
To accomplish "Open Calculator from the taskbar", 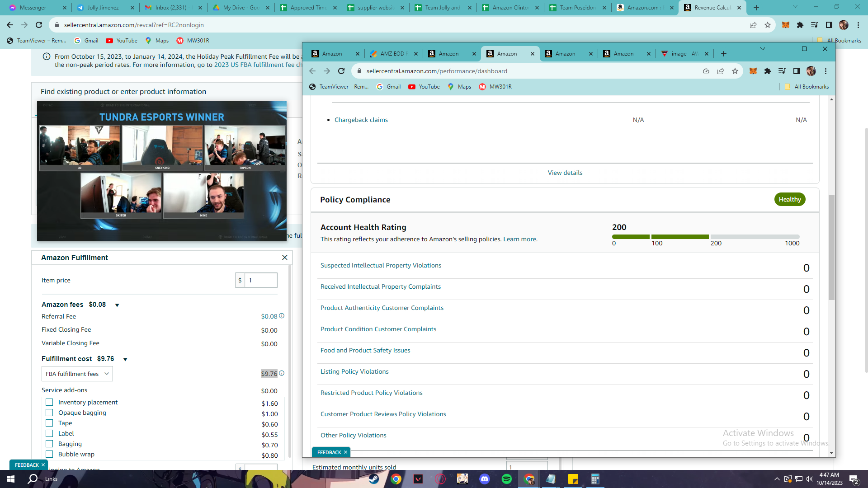I will [x=595, y=479].
